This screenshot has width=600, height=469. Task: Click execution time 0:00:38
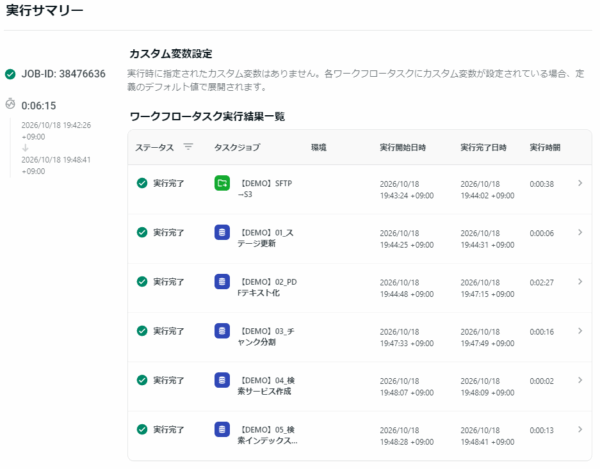pyautogui.click(x=541, y=184)
